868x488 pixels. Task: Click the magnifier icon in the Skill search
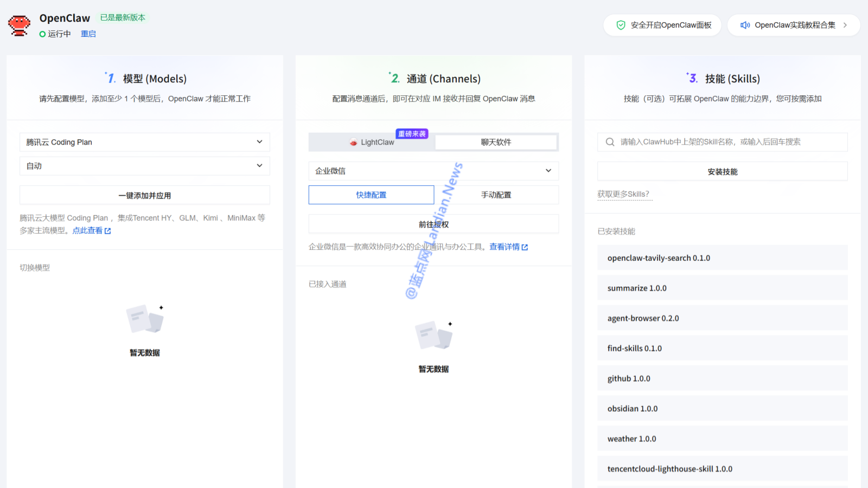coord(610,142)
